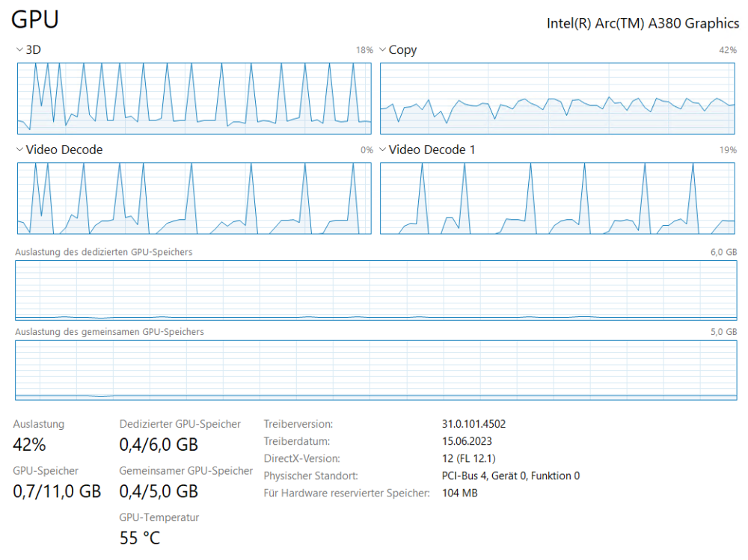
Task: Click the 0,4/5,0 GB shared memory value
Action: pyautogui.click(x=159, y=491)
